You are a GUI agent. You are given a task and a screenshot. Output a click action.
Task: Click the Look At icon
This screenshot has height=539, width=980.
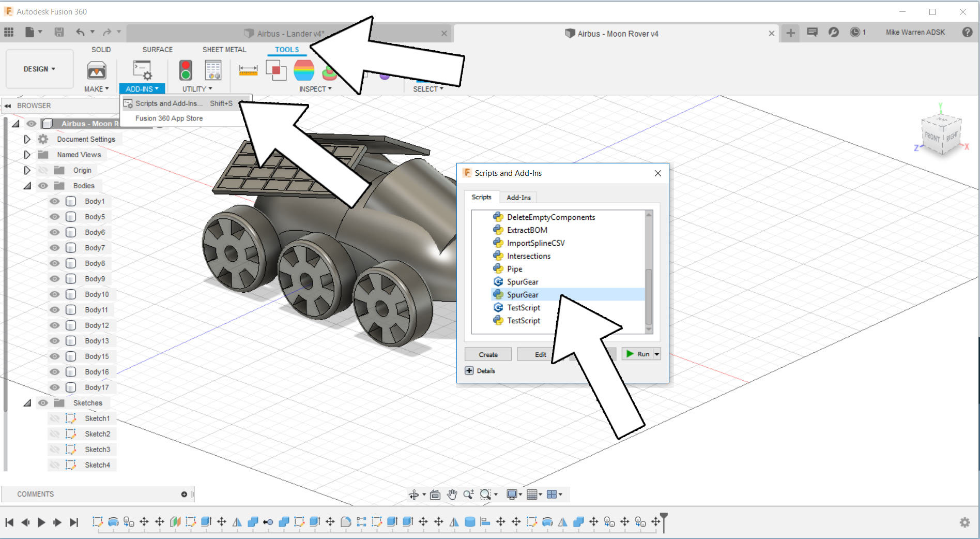435,495
